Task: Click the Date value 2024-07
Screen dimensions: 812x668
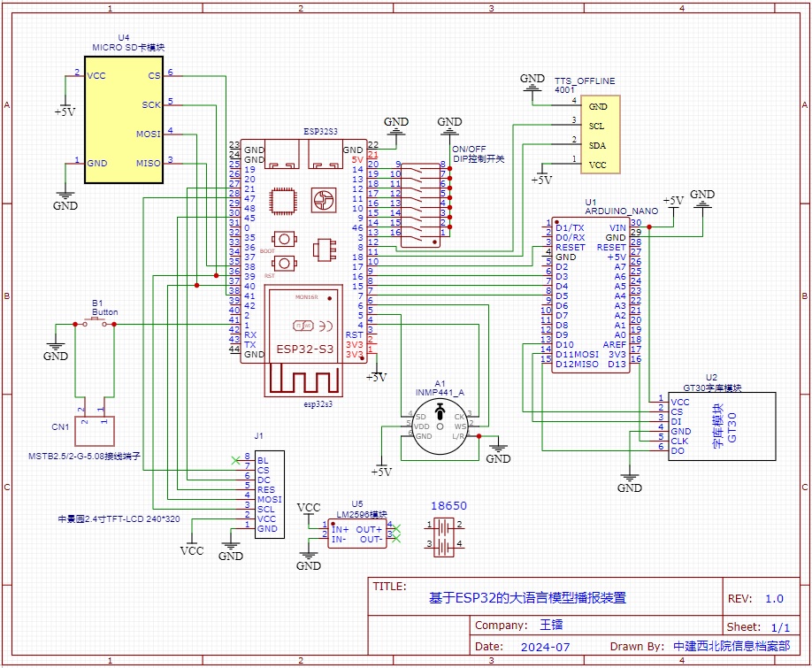Action: (547, 647)
